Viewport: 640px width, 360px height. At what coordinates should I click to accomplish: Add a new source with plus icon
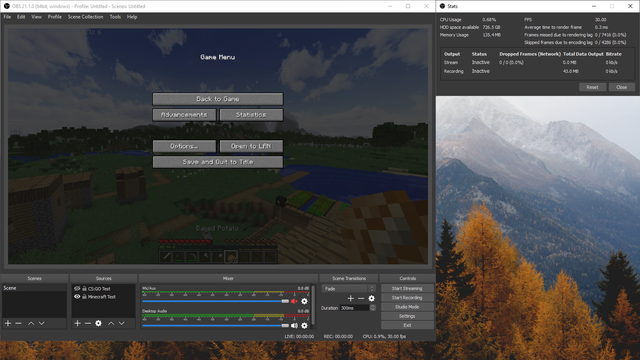(78, 323)
